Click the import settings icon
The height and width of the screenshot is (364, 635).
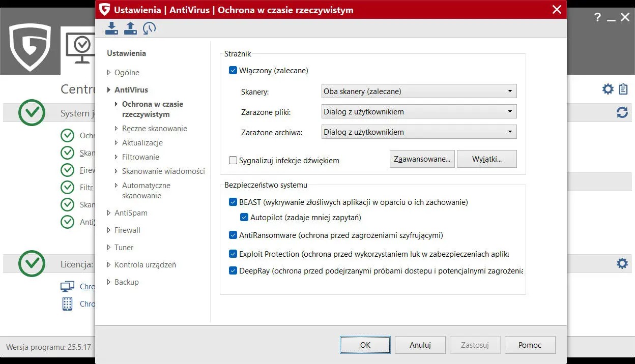(111, 28)
